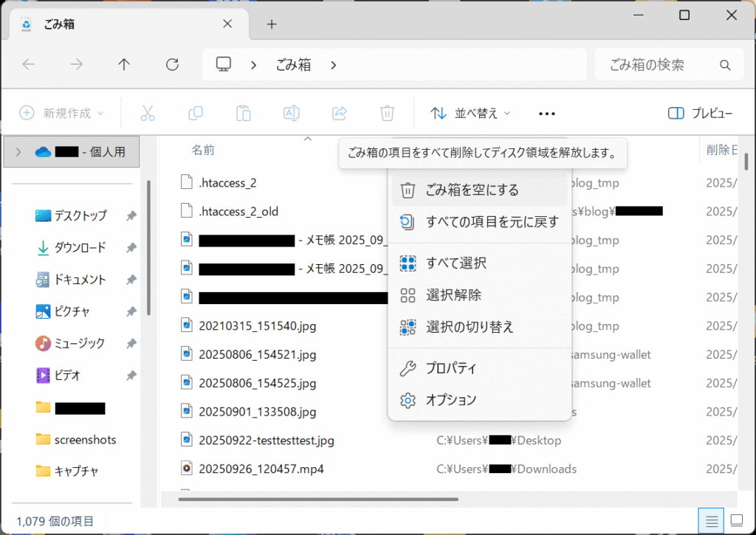The image size is (756, 535).
Task: Choose 選択の切り替え from the menu
Action: pos(480,327)
